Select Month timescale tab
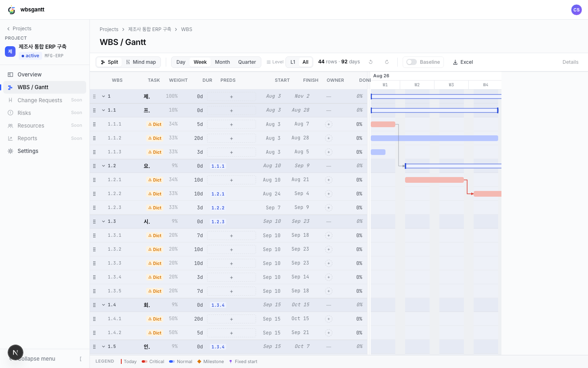 tap(223, 62)
